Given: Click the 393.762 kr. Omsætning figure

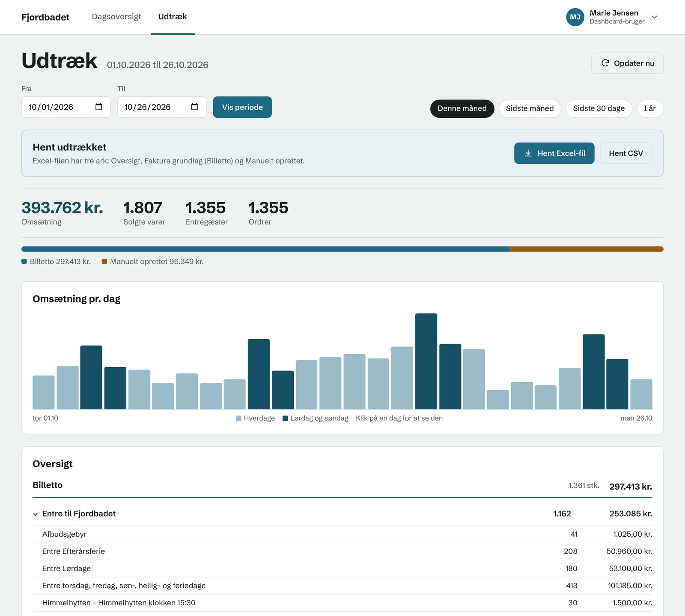Looking at the screenshot, I should click(x=62, y=208).
